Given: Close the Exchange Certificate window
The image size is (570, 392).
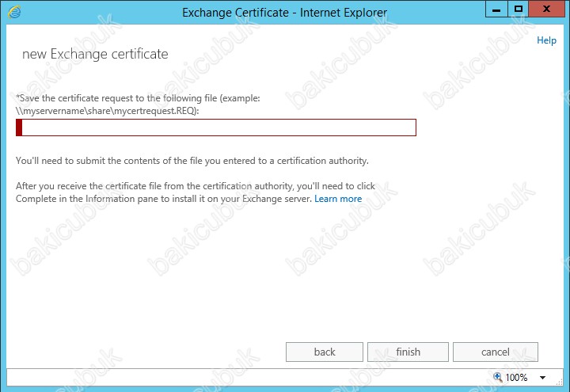Looking at the screenshot, I should 546,9.
